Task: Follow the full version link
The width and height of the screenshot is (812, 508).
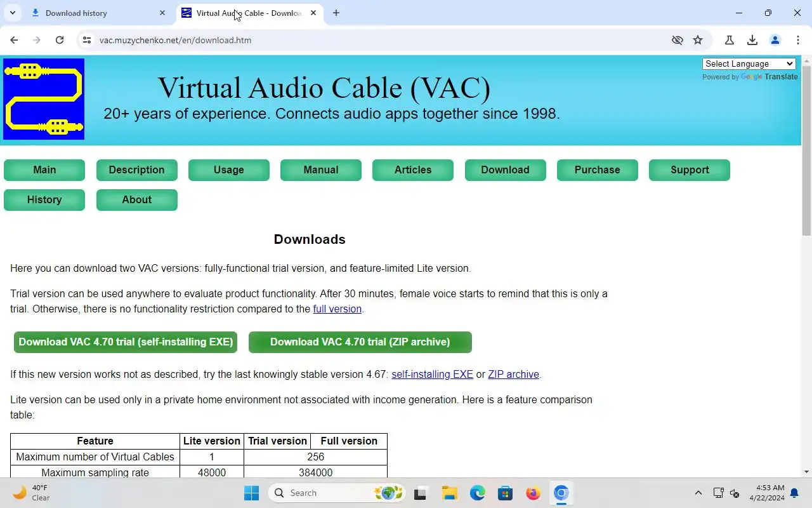Action: click(337, 309)
